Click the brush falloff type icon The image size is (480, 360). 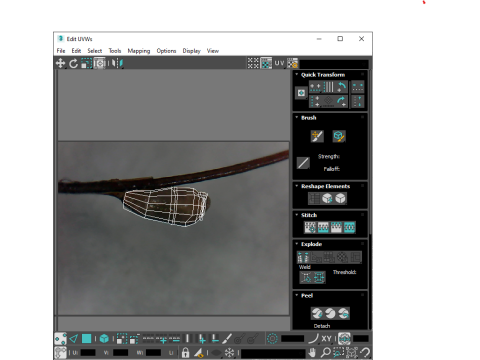[303, 163]
